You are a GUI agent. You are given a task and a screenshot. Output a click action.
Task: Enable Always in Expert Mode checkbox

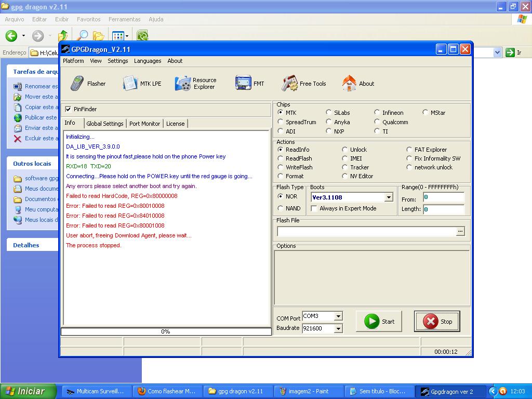(314, 208)
